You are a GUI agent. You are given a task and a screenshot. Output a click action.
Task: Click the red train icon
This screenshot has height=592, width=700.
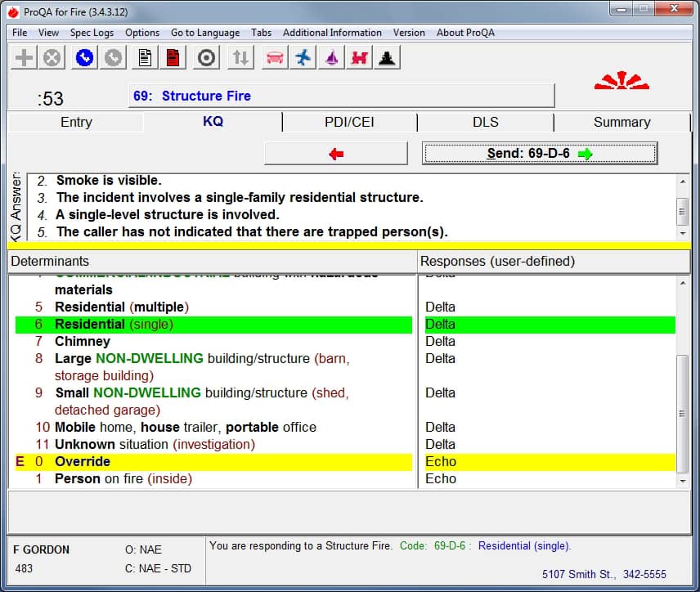[360, 58]
